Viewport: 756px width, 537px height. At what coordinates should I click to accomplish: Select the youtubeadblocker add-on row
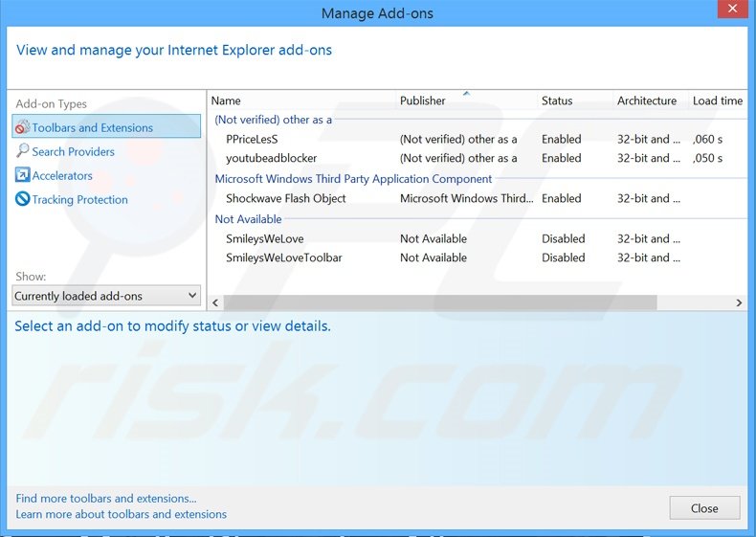pos(478,158)
